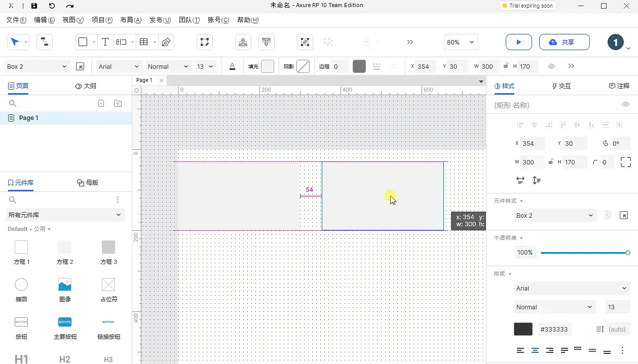Select the pen drawing tool

pyautogui.click(x=166, y=43)
